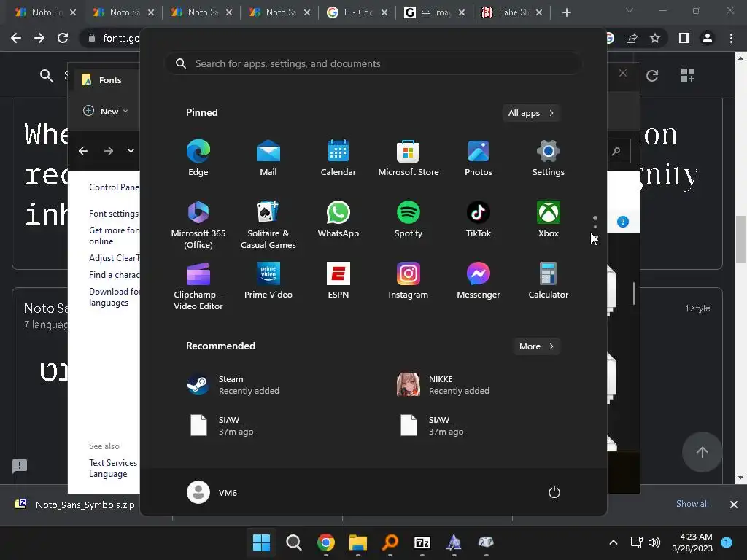Open Font settings link in Fonts window
The width and height of the screenshot is (747, 560).
pos(114,214)
